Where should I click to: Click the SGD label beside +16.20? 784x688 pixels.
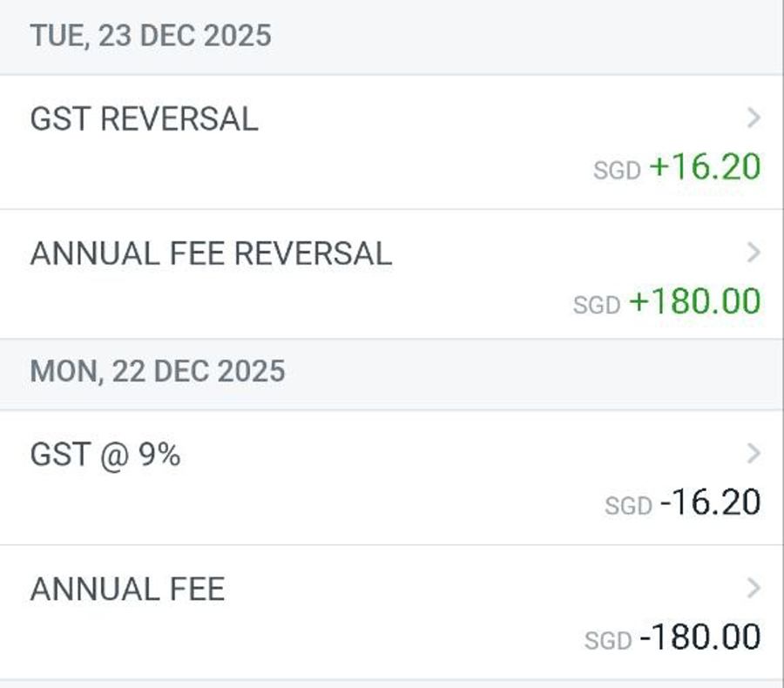tap(617, 171)
